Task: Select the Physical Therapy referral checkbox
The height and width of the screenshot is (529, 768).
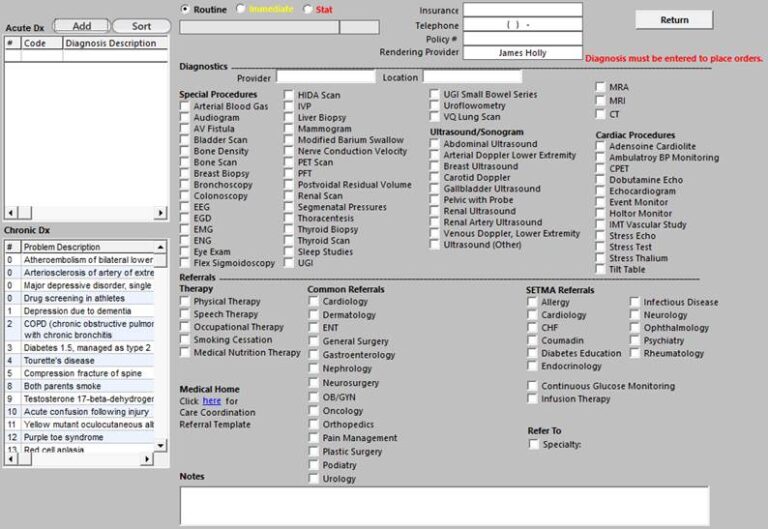Action: pos(185,301)
